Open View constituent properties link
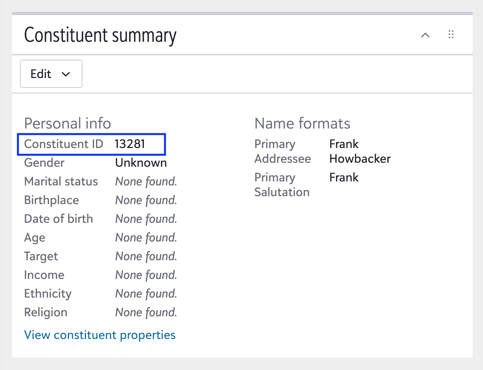This screenshot has width=483, height=370. click(100, 335)
